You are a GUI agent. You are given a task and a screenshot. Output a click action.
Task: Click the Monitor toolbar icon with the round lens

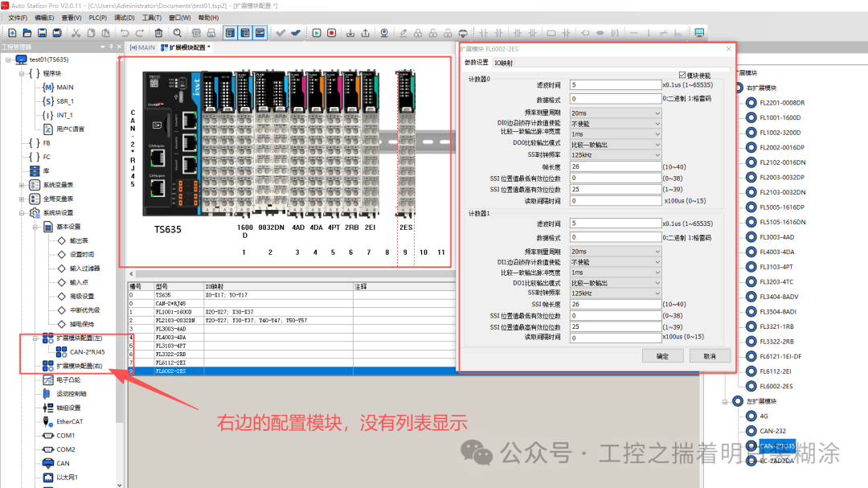[x=384, y=33]
